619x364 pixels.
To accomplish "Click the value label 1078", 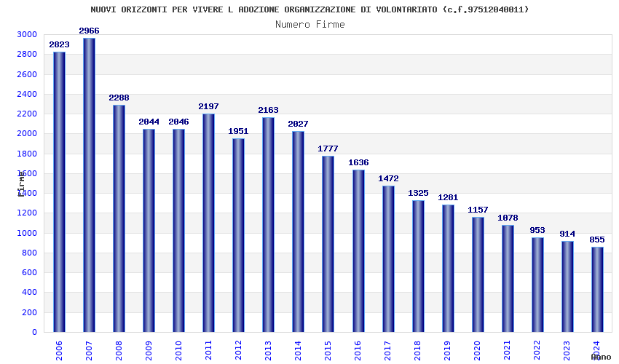I will coord(508,218).
